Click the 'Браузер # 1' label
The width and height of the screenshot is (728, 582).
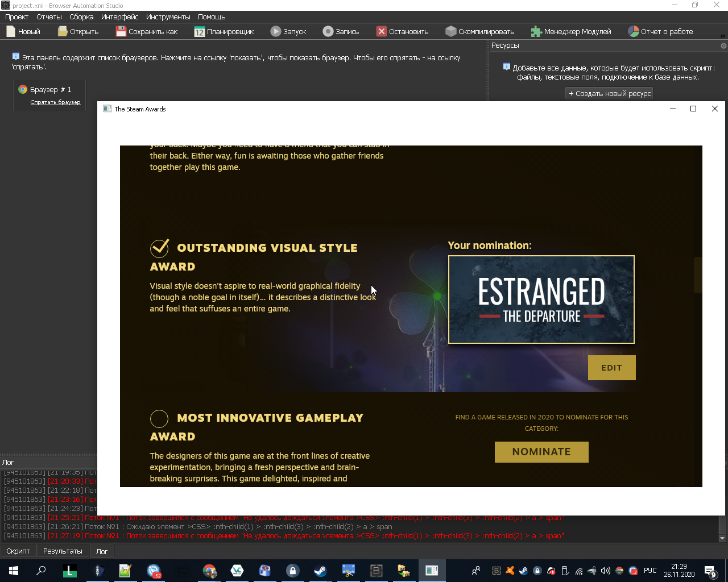point(51,89)
